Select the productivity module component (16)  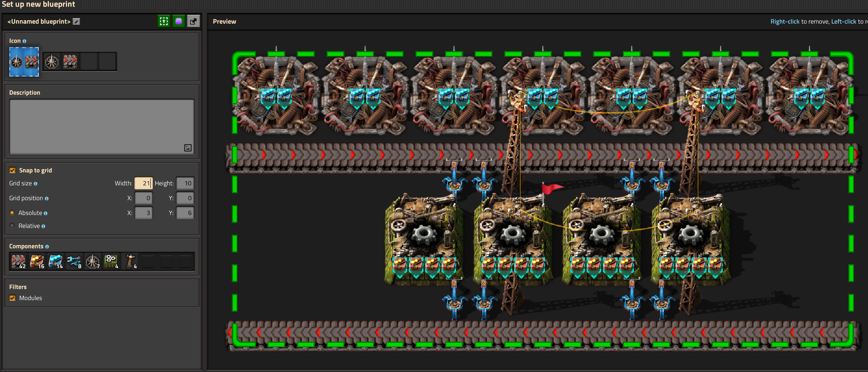pos(37,261)
